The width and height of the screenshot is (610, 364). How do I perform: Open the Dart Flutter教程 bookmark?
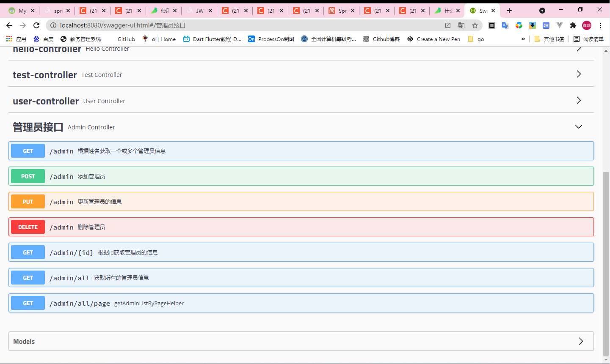coord(212,39)
